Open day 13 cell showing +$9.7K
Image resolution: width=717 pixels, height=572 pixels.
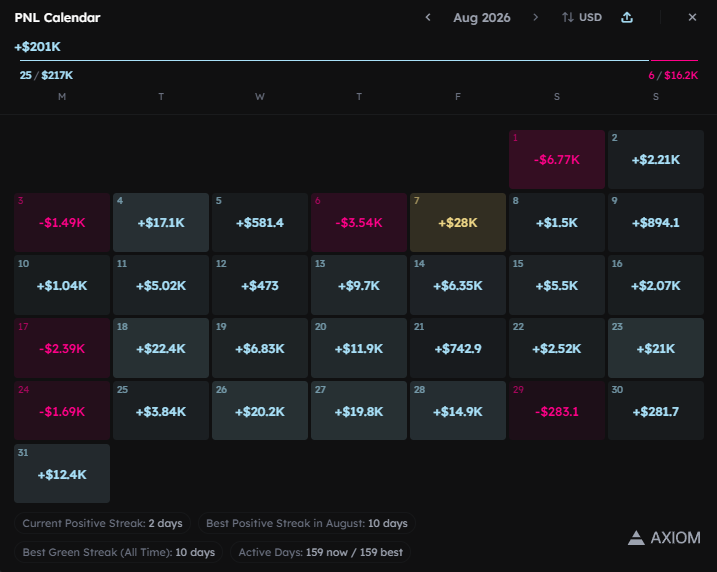(359, 285)
